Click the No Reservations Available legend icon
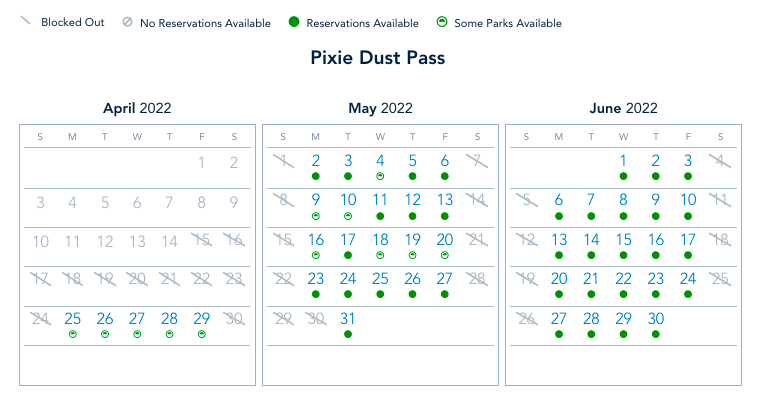Viewport: 764px width, 406px height. pyautogui.click(x=126, y=22)
